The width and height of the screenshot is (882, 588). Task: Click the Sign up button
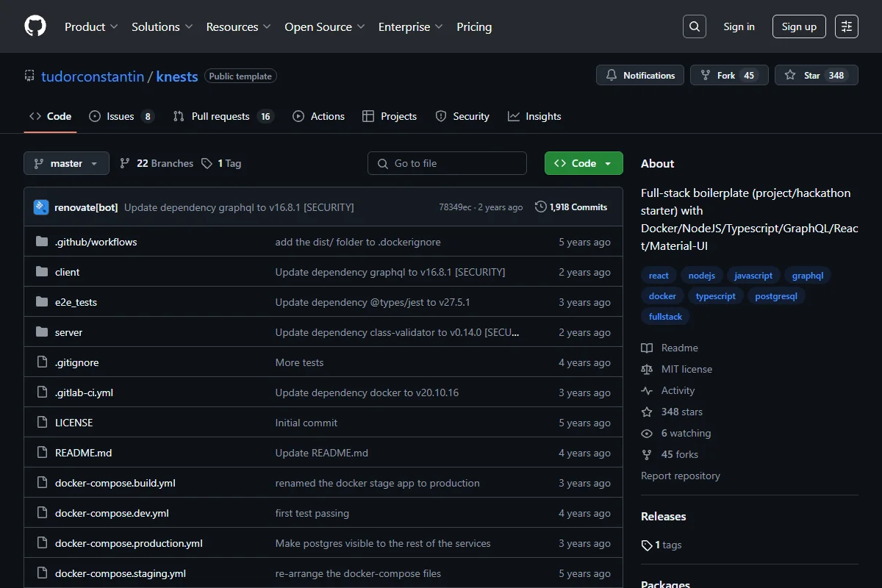[x=799, y=26]
